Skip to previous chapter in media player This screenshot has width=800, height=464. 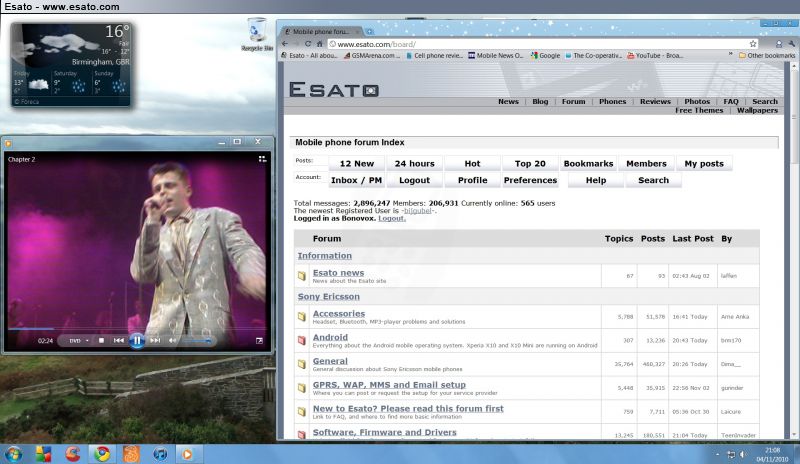(x=118, y=340)
